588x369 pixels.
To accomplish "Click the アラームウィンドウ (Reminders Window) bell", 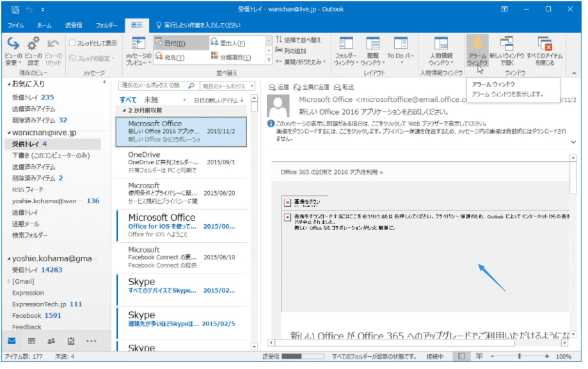I will tap(477, 43).
